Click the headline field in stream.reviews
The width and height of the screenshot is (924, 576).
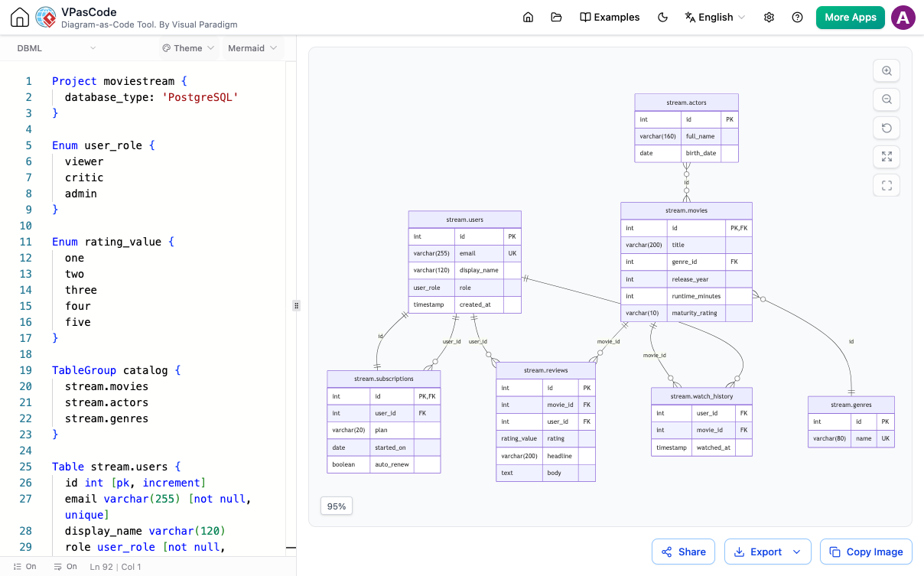tap(561, 456)
